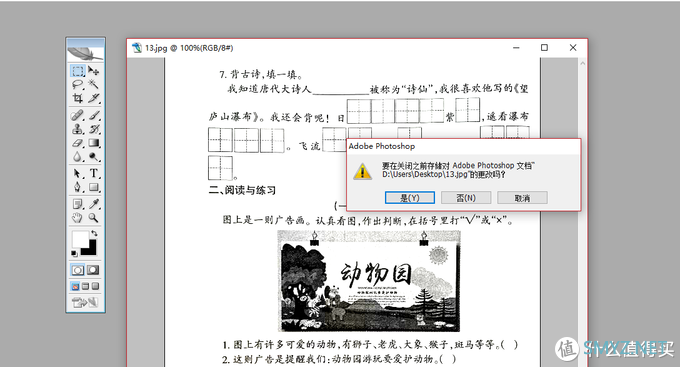Select the Dodge tool
The image size is (680, 367).
pyautogui.click(x=94, y=157)
